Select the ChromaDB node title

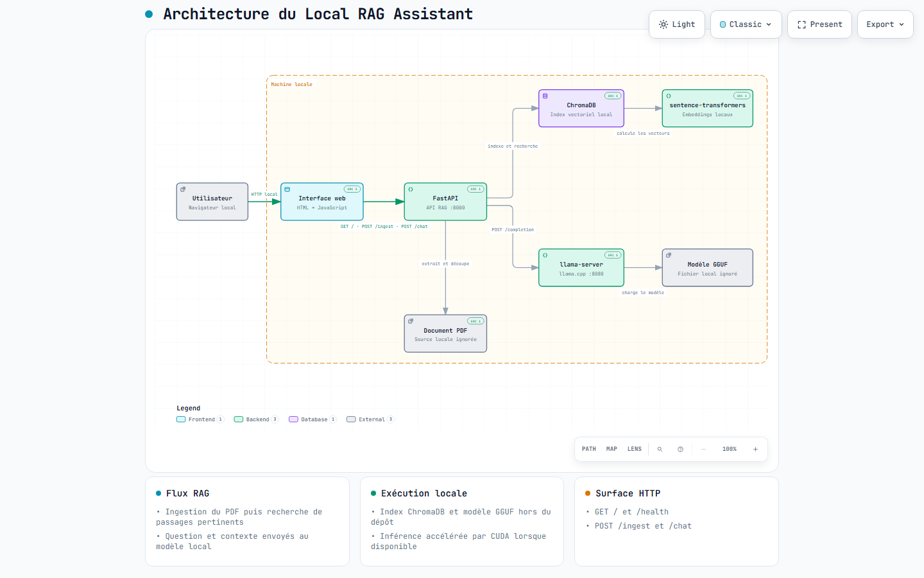581,105
